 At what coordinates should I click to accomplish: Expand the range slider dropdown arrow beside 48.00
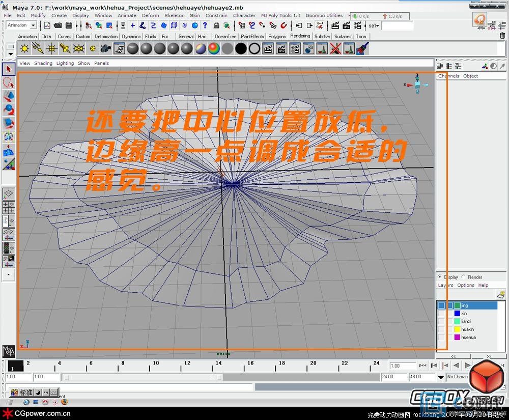[441, 377]
